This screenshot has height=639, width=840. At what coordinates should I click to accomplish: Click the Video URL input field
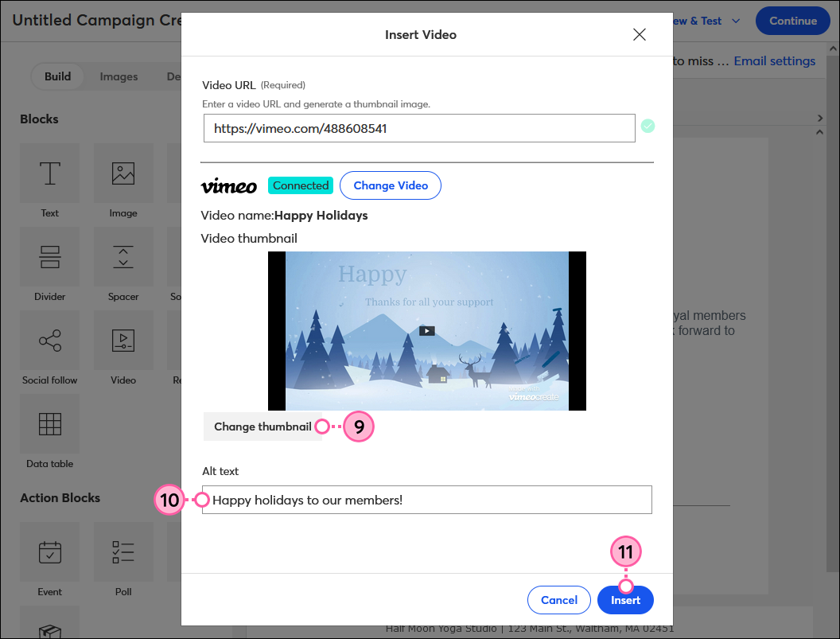coord(419,128)
